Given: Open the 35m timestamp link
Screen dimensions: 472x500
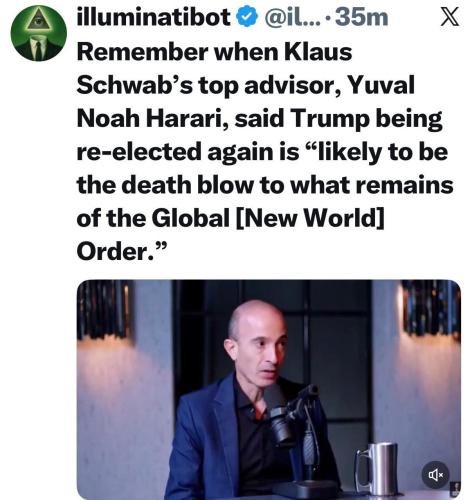Looking at the screenshot, I should 361,17.
